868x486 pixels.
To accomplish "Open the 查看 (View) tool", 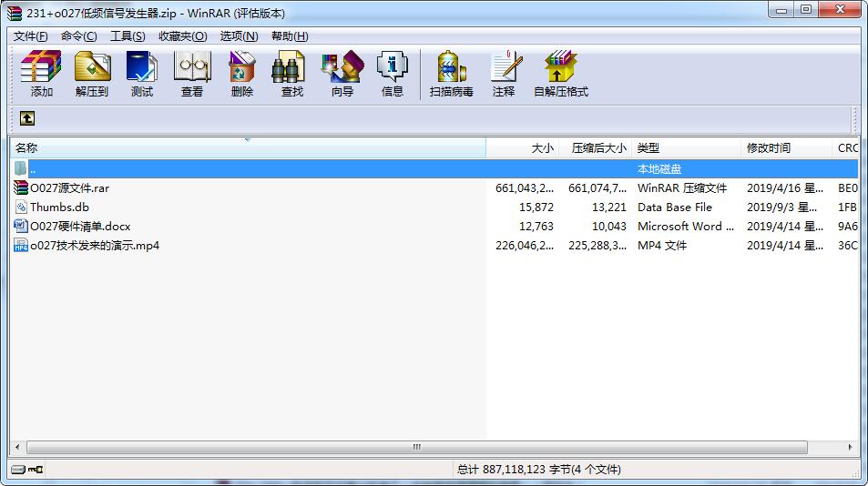I will point(192,74).
